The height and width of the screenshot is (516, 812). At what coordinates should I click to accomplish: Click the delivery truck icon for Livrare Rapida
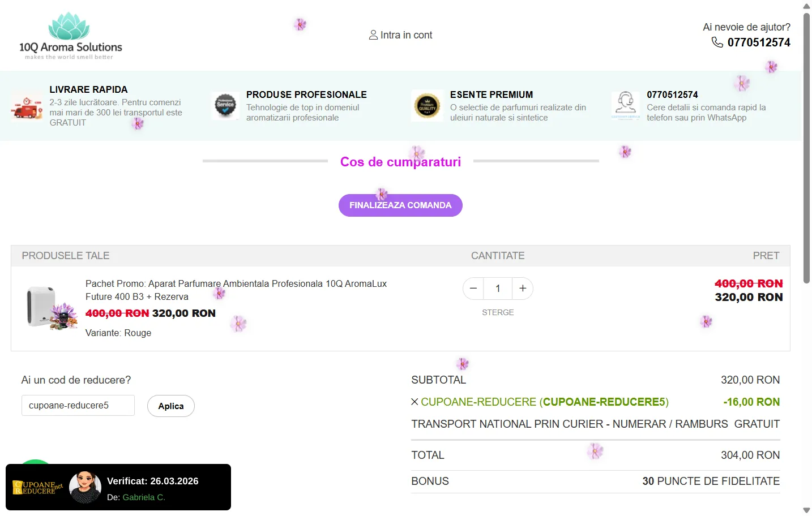27,106
